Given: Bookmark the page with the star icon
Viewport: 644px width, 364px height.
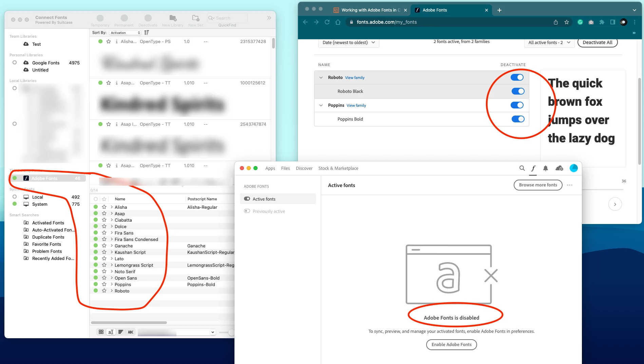Looking at the screenshot, I should coord(567,22).
